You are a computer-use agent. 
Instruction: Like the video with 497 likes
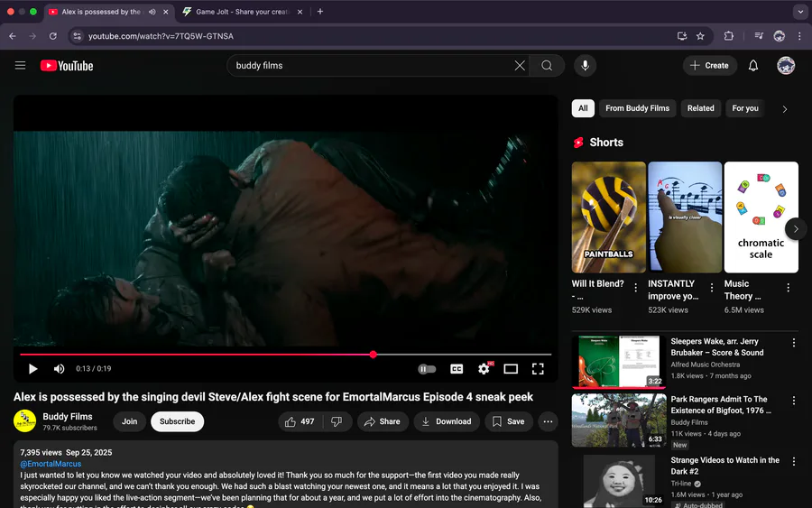click(300, 421)
